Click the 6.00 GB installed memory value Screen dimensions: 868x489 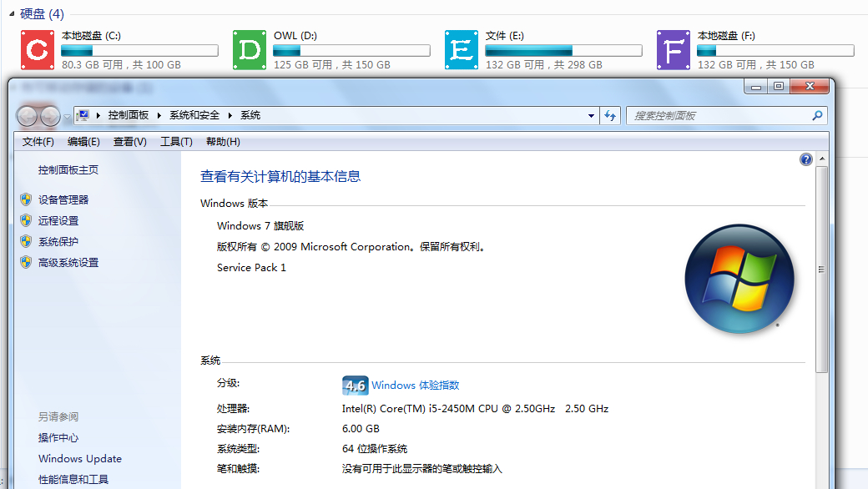(x=361, y=429)
